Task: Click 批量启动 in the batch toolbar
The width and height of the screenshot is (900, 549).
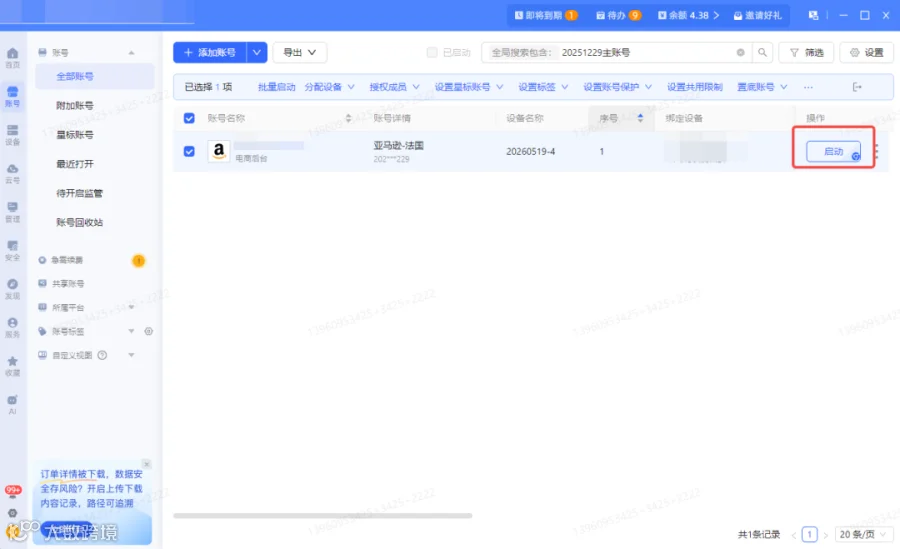Action: (277, 87)
